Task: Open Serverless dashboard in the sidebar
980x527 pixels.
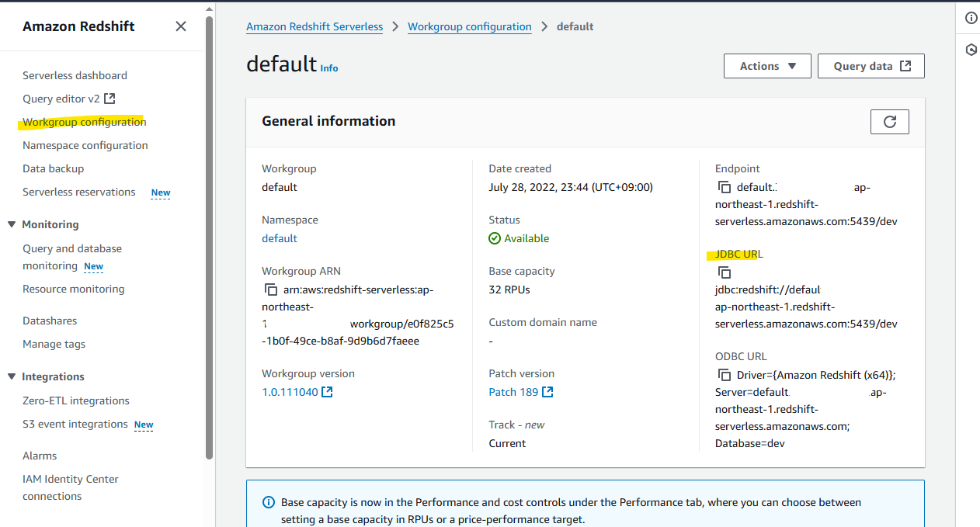Action: tap(75, 75)
